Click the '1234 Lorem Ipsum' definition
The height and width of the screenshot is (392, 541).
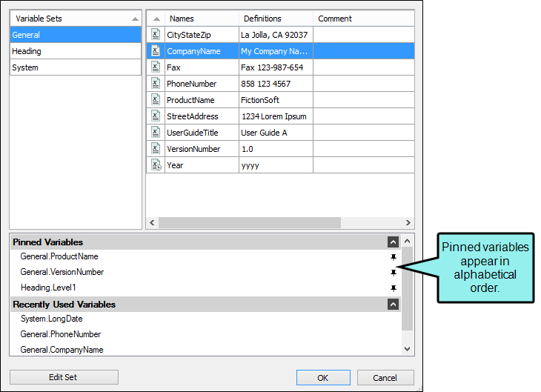tap(274, 116)
